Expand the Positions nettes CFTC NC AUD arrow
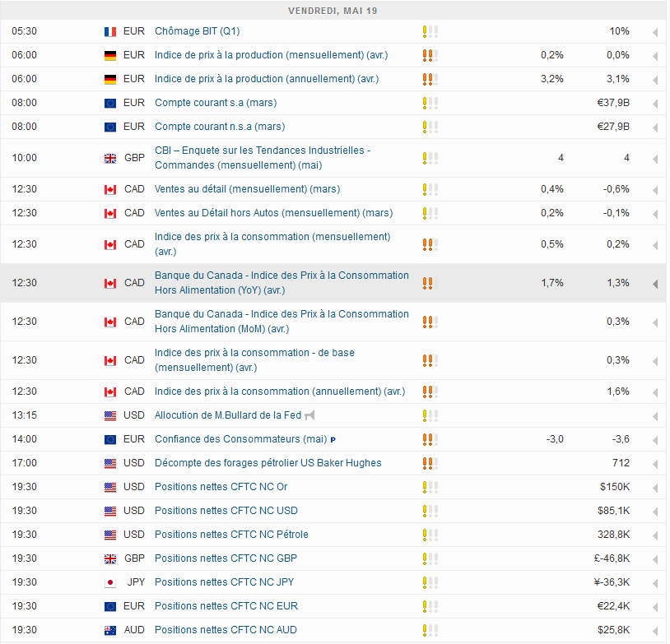The height and width of the screenshot is (644, 670). tap(655, 631)
